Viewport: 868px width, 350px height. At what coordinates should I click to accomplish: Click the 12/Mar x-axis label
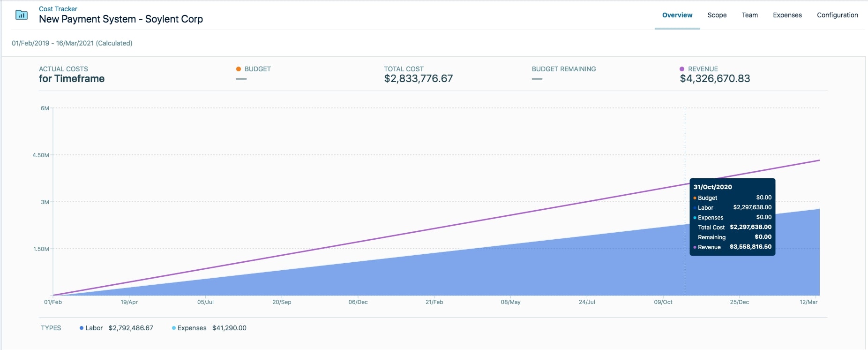[x=808, y=302]
